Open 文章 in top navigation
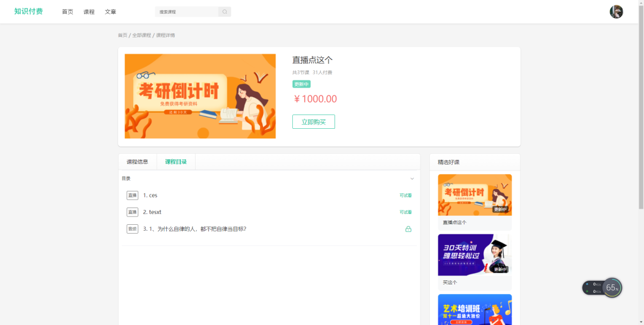644x325 pixels. [x=110, y=12]
